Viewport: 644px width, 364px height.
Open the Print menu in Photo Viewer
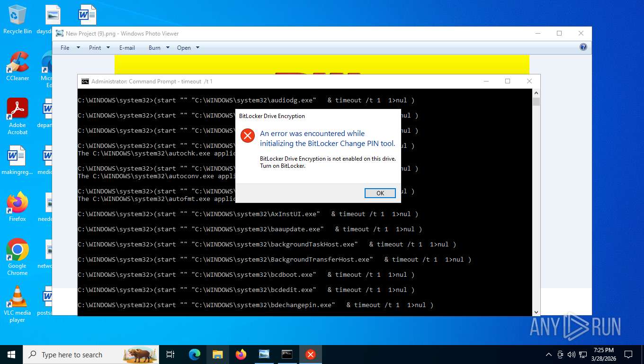click(x=95, y=48)
